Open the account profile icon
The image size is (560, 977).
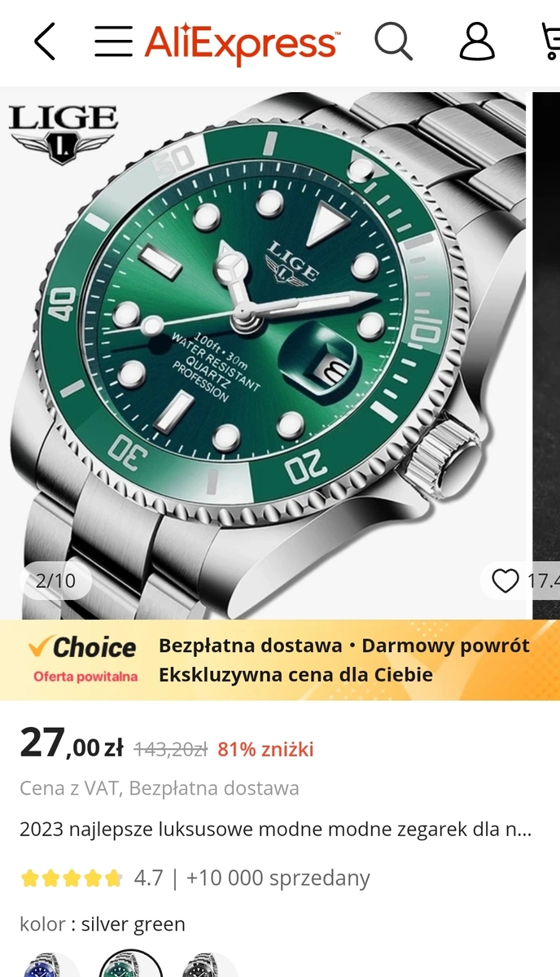pyautogui.click(x=477, y=41)
